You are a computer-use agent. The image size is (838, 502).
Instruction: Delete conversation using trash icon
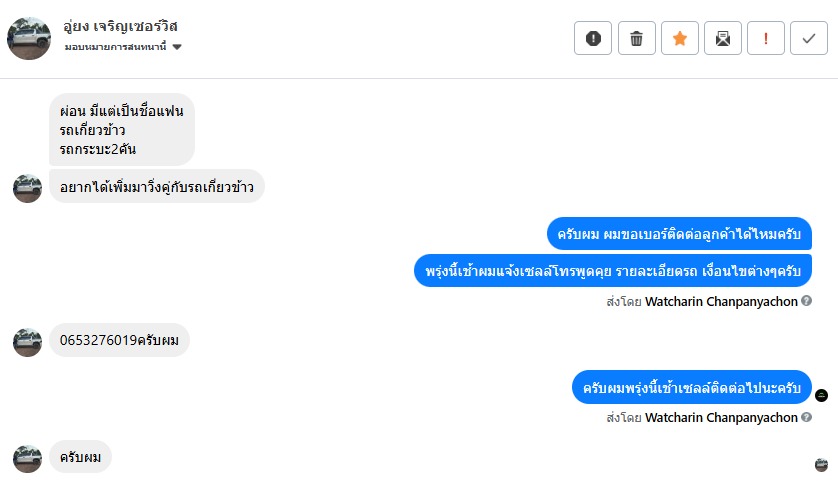[x=637, y=39]
